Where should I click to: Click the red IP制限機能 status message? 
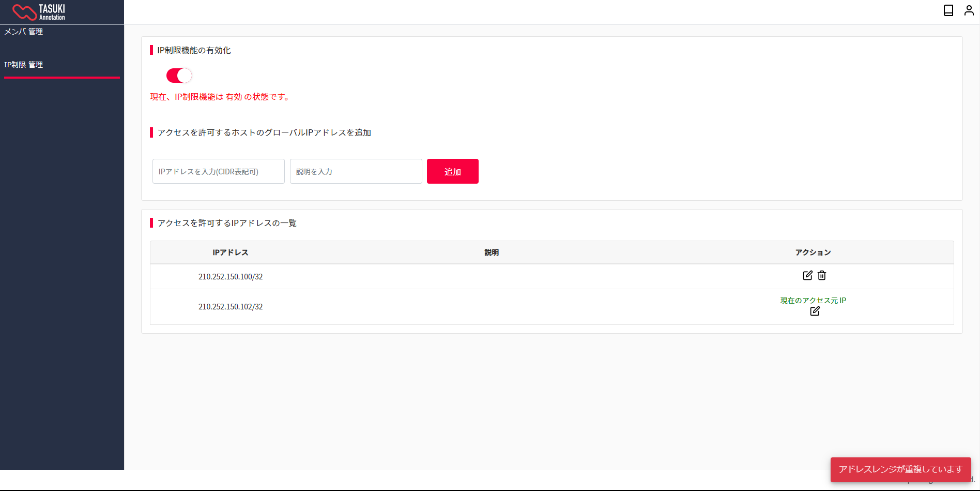point(220,97)
